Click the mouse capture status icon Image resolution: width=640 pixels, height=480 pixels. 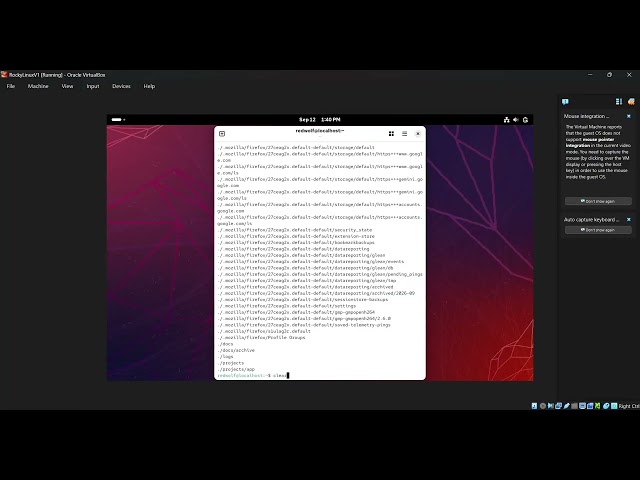(x=606, y=406)
